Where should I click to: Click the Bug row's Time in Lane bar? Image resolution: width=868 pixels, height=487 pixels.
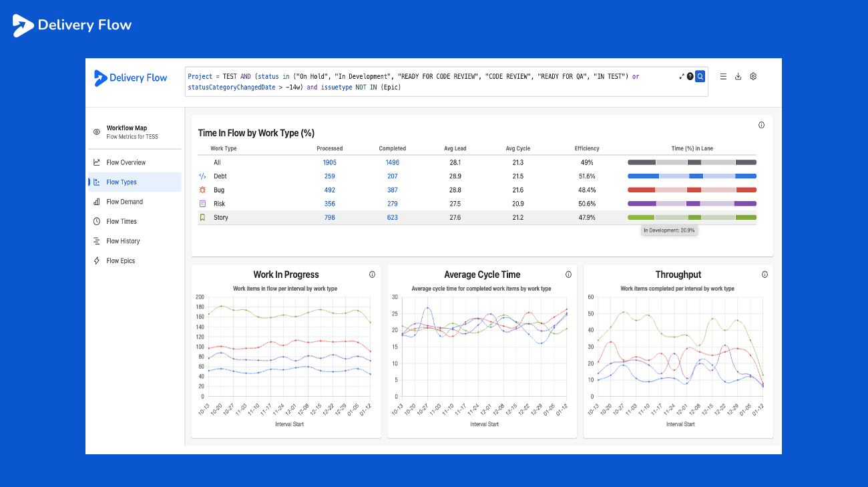click(690, 190)
